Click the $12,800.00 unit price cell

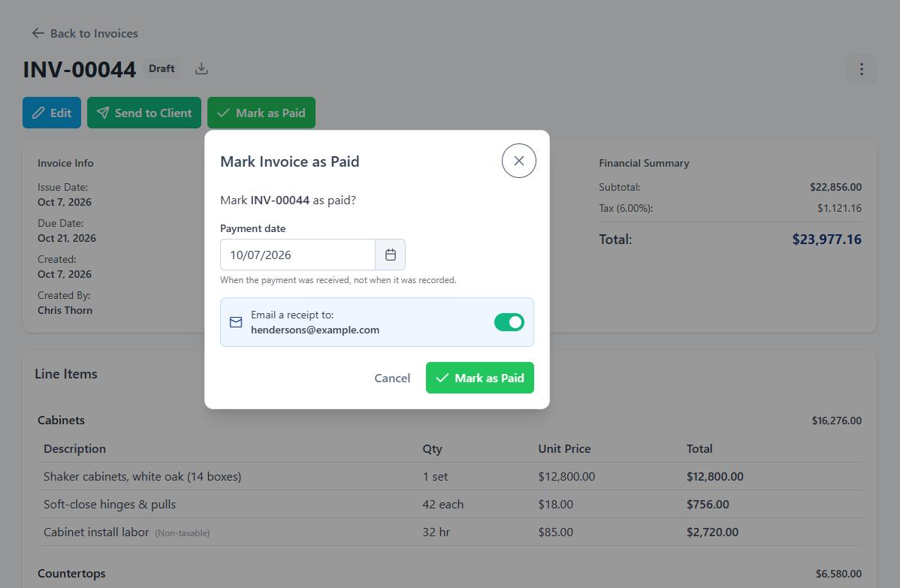click(x=566, y=477)
